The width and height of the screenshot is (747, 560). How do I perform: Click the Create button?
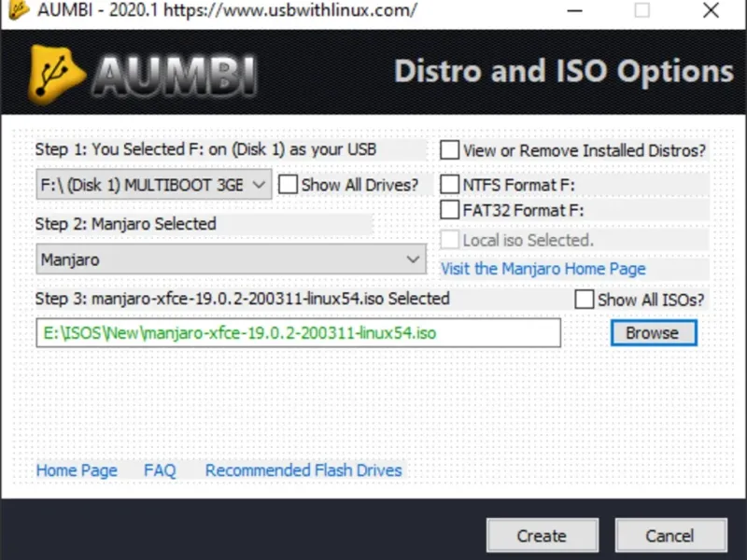(x=543, y=536)
